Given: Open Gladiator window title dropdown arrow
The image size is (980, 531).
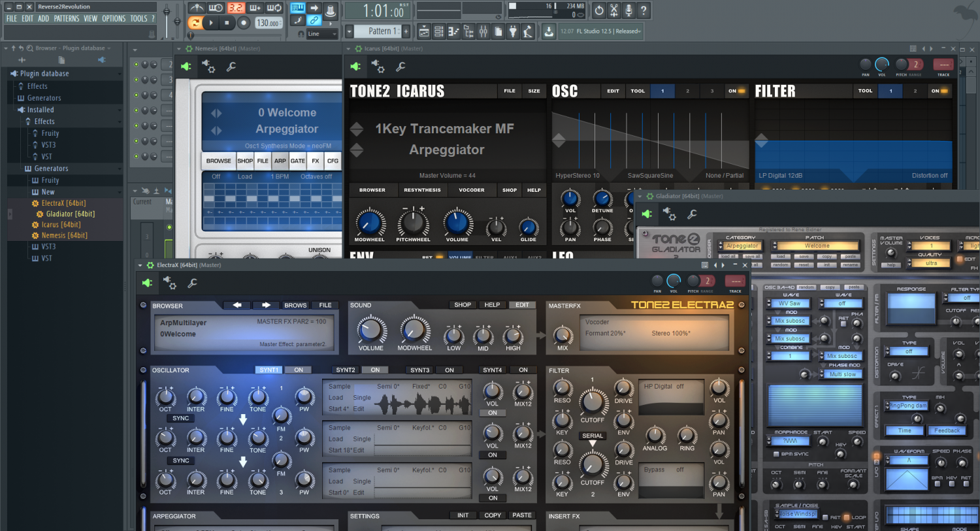Looking at the screenshot, I should click(640, 196).
